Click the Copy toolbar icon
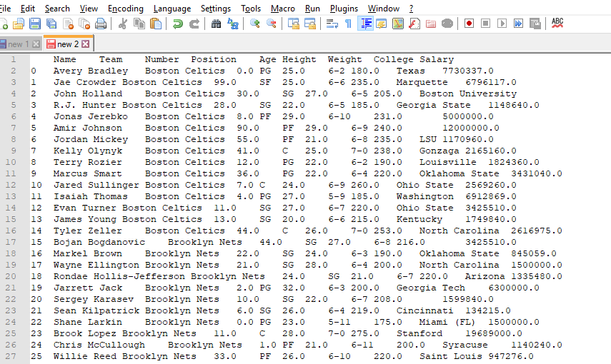Viewport: 611px width, 364px height. tap(139, 24)
